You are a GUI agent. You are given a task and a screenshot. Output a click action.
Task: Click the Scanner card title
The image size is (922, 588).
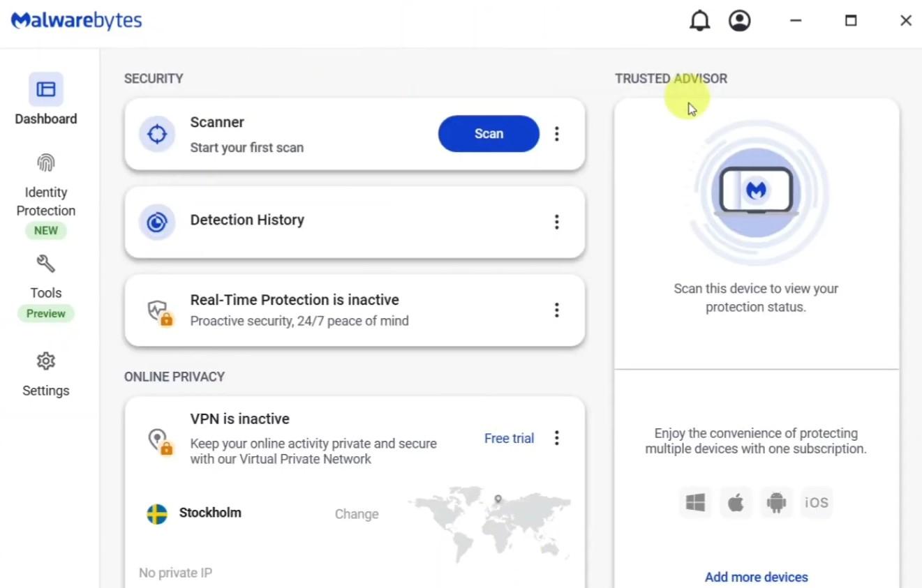coord(217,122)
